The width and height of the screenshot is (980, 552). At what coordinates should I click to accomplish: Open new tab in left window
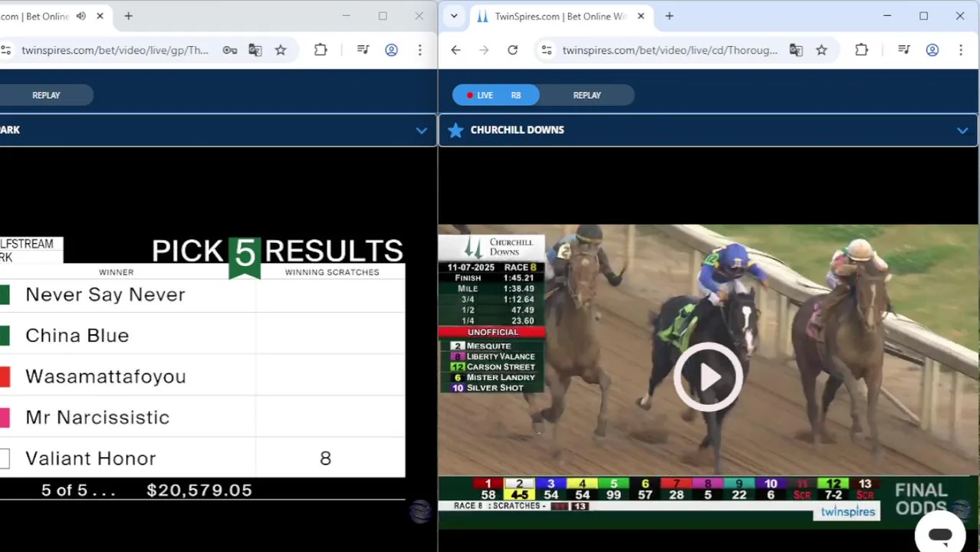click(128, 16)
